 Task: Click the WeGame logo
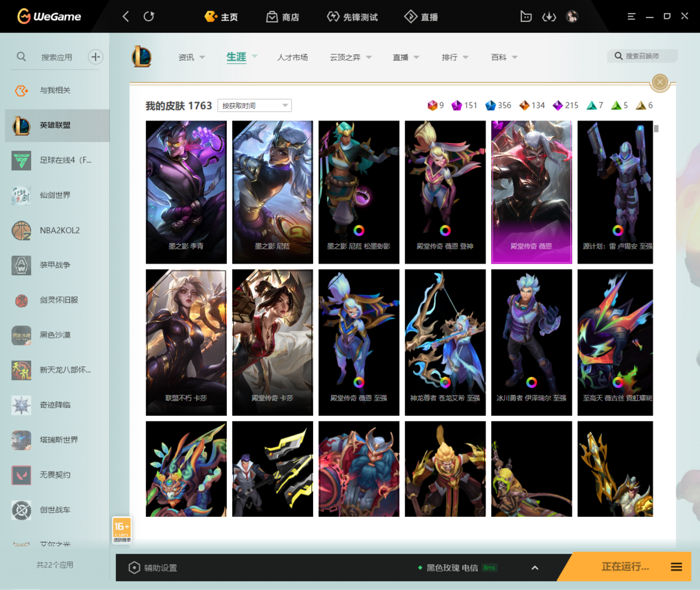(49, 16)
